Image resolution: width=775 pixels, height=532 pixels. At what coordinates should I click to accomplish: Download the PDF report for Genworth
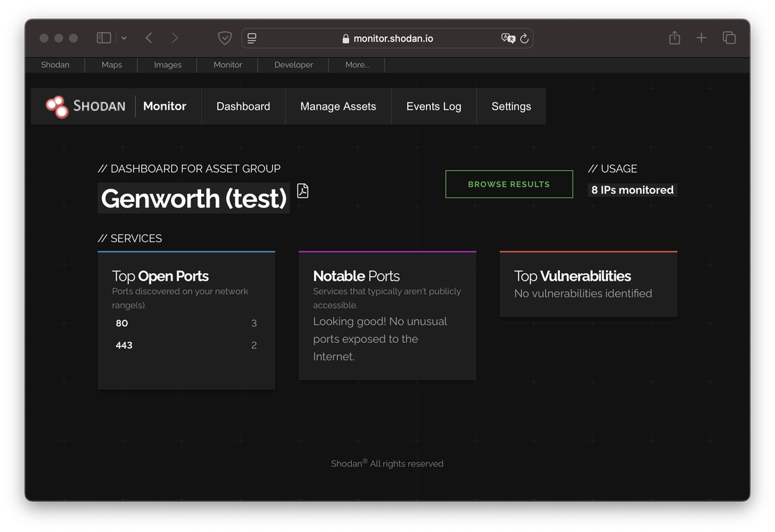point(302,190)
